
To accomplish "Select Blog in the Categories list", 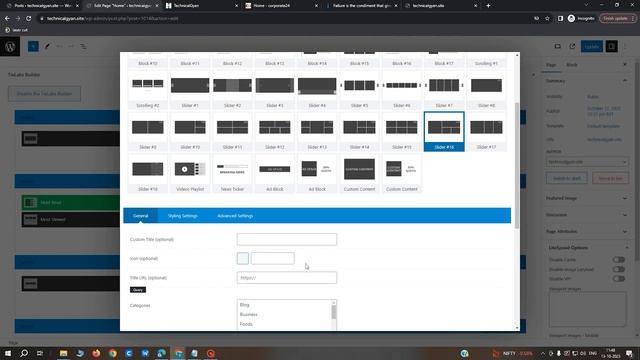I will (x=244, y=305).
